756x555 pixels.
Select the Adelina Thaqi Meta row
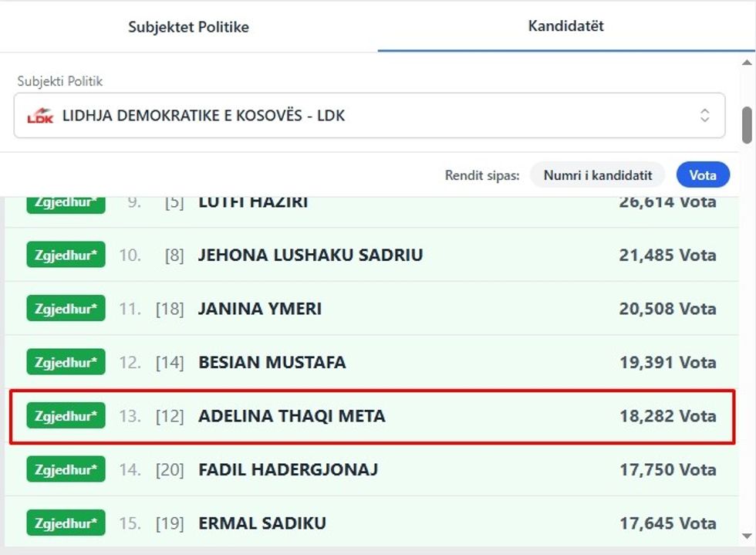click(x=372, y=416)
